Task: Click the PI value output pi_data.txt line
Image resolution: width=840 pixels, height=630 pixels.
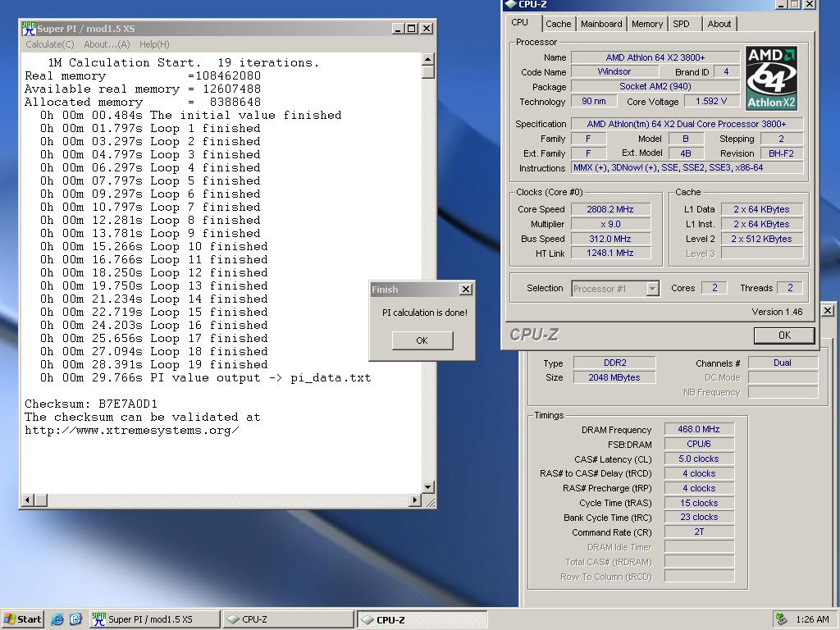Action: [205, 377]
